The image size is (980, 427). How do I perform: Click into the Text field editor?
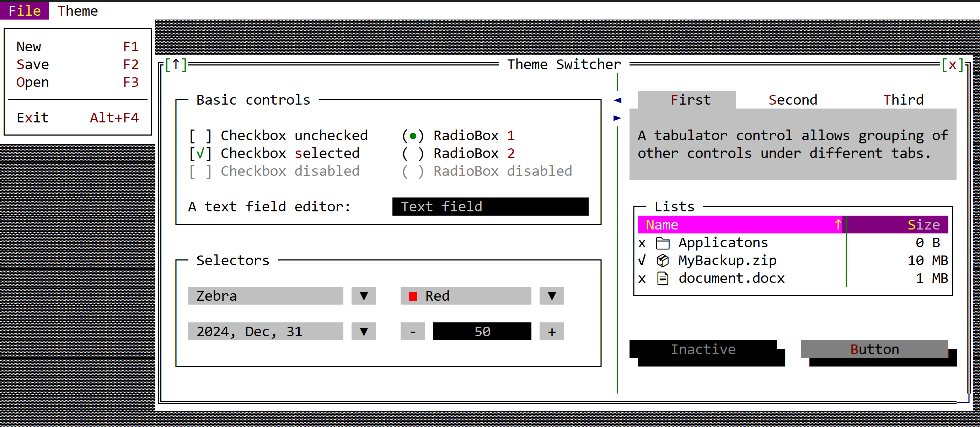pyautogui.click(x=491, y=206)
